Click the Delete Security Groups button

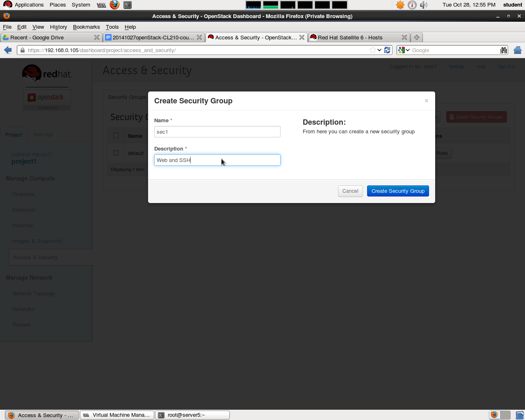477,117
